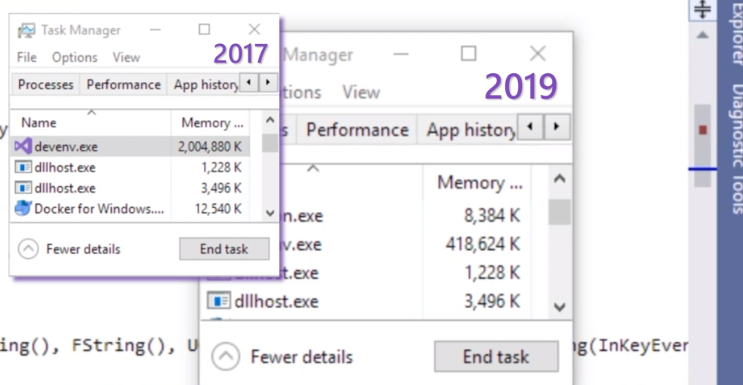Click the Docker for Windows whale icon
743x385 pixels.
click(x=23, y=208)
